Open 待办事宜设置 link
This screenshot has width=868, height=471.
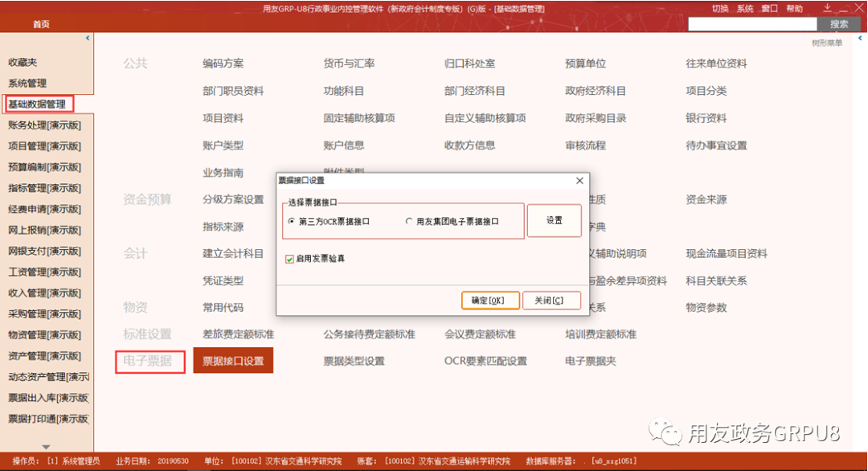click(x=716, y=145)
